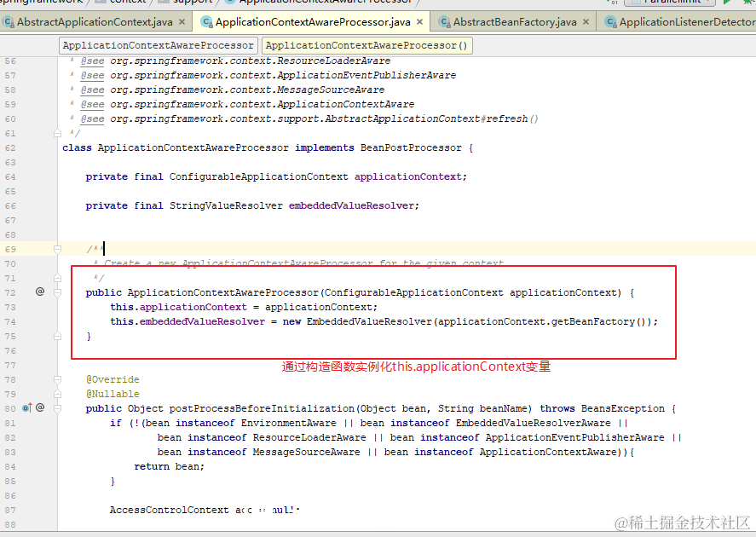756x537 pixels.
Task: Close the AbstractApplicationContext.java tab
Action: click(x=182, y=21)
